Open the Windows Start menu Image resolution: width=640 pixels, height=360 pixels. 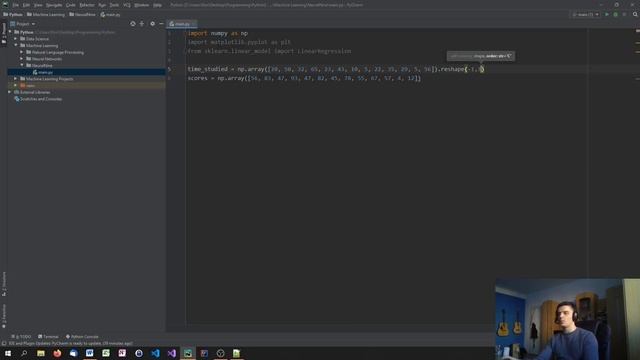[x=8, y=353]
